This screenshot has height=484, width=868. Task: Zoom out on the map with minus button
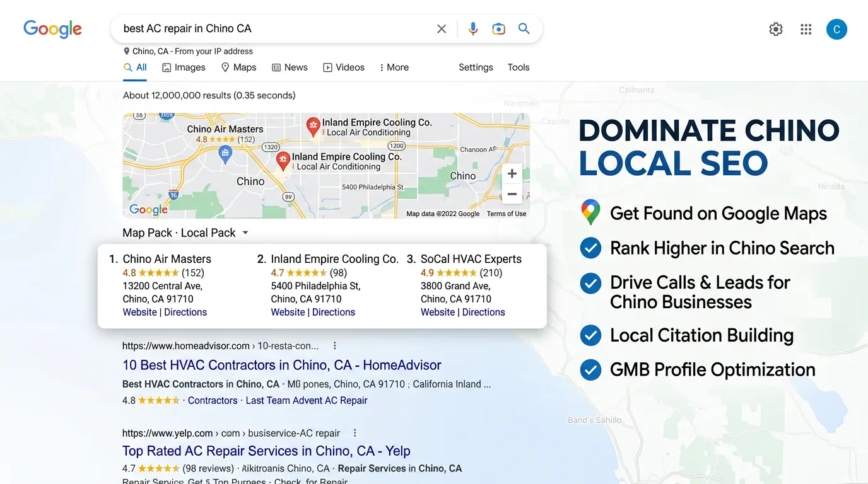click(512, 194)
